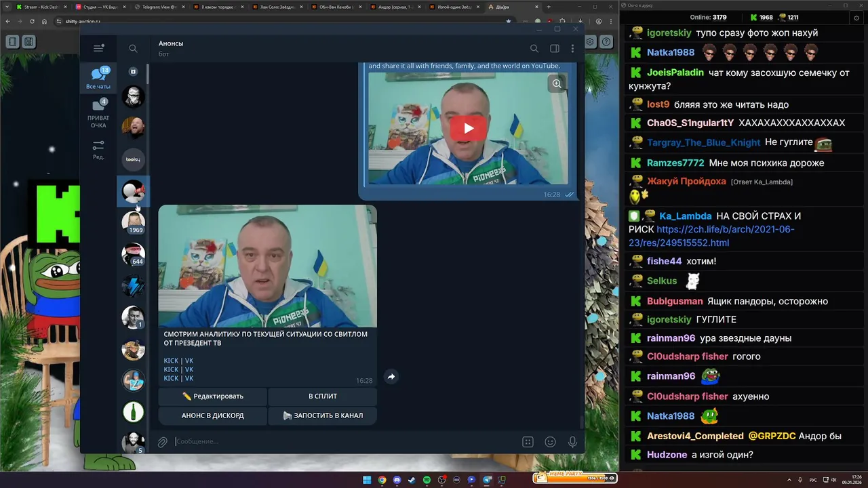Open Telegram hamburger main menu
The image size is (868, 488).
pyautogui.click(x=98, y=48)
